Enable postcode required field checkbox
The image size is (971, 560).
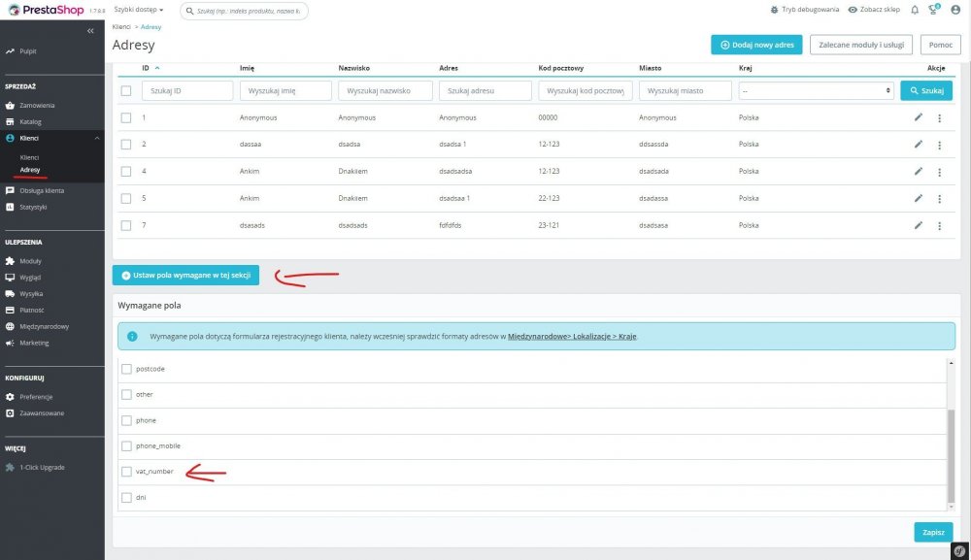(x=127, y=369)
